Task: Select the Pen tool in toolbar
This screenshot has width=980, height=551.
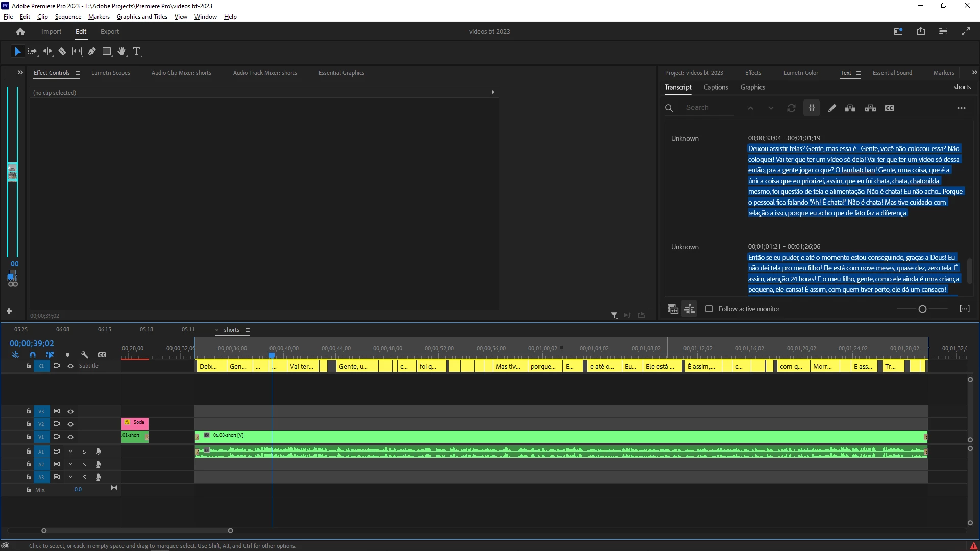Action: point(92,51)
